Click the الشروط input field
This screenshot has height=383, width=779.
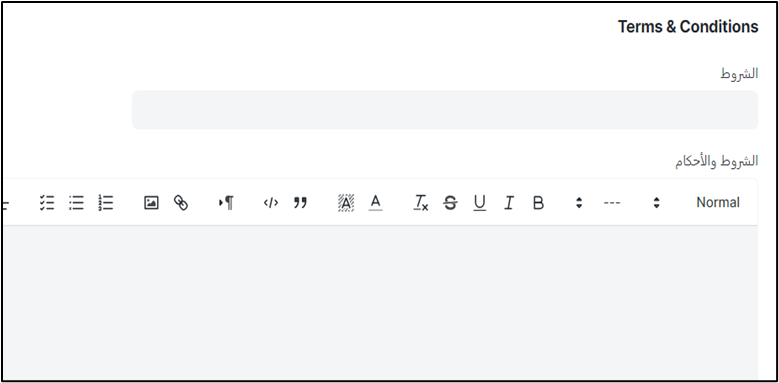[445, 110]
